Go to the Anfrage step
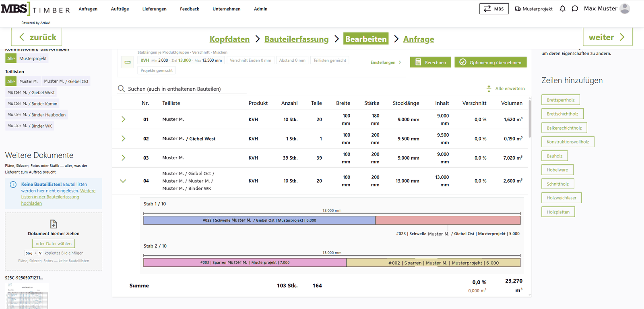 point(419,39)
